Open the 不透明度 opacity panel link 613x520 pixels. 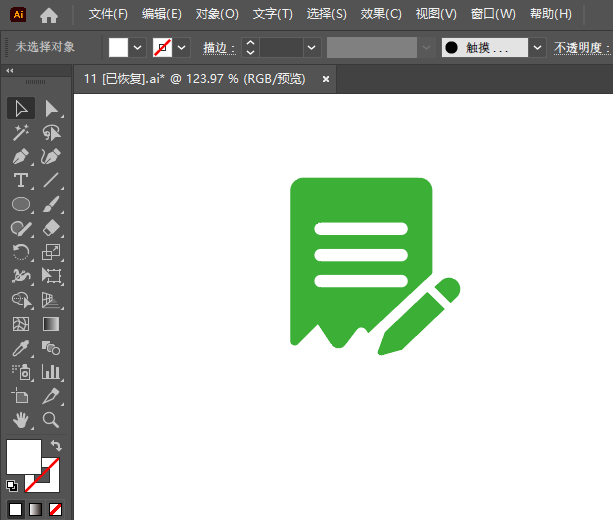pos(581,48)
